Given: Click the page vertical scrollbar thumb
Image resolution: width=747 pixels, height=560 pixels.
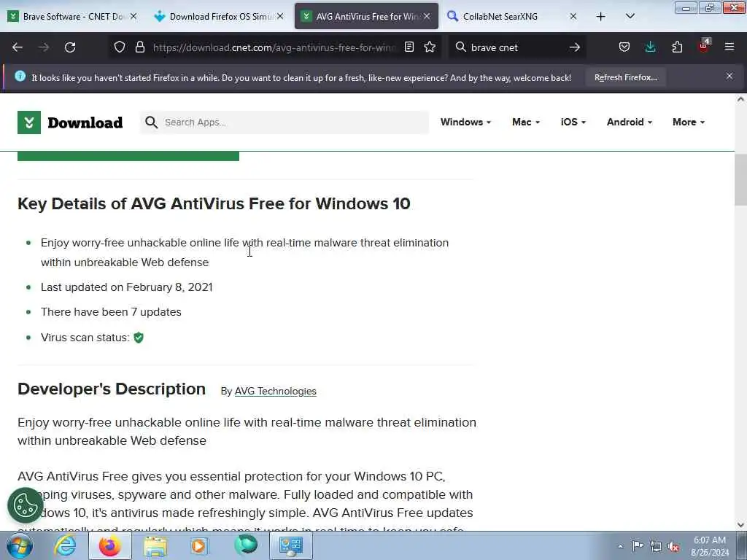Looking at the screenshot, I should [740, 180].
